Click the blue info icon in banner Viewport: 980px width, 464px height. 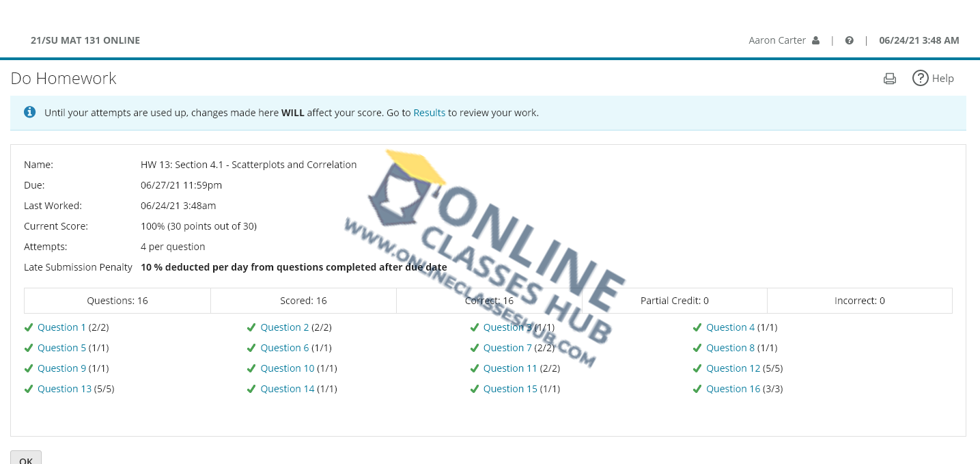pyautogui.click(x=29, y=112)
